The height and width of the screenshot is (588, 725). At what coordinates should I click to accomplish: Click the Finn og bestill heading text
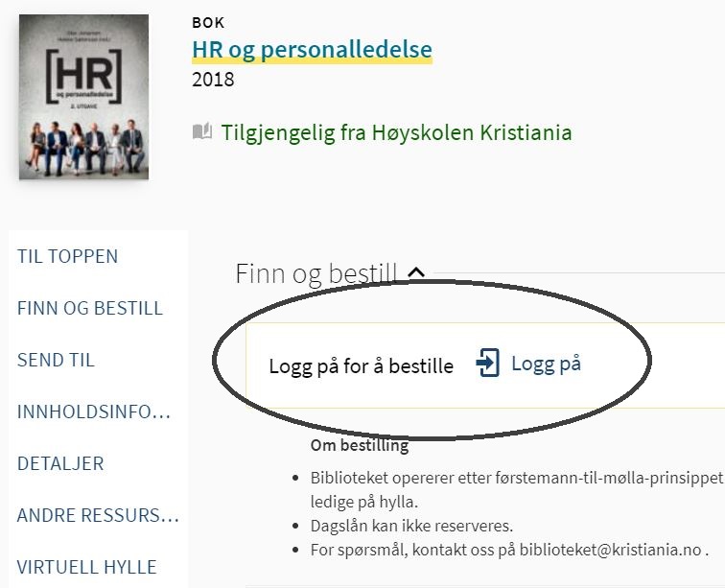(316, 274)
